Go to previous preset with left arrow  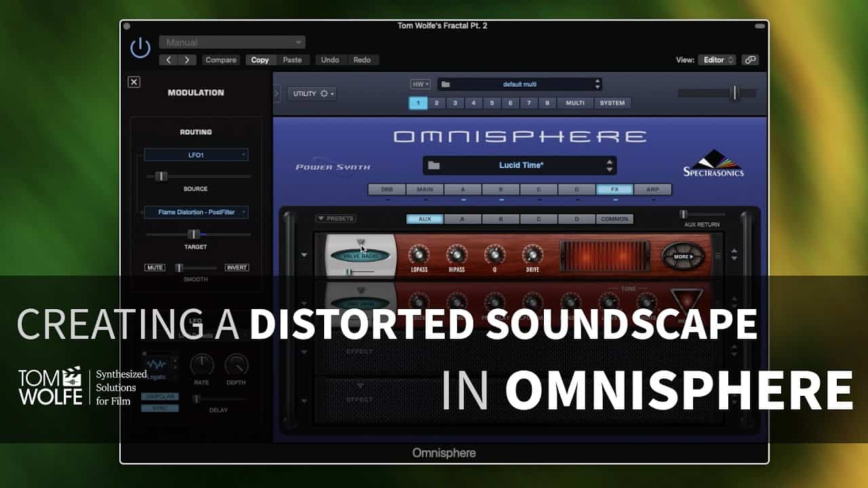click(x=169, y=60)
